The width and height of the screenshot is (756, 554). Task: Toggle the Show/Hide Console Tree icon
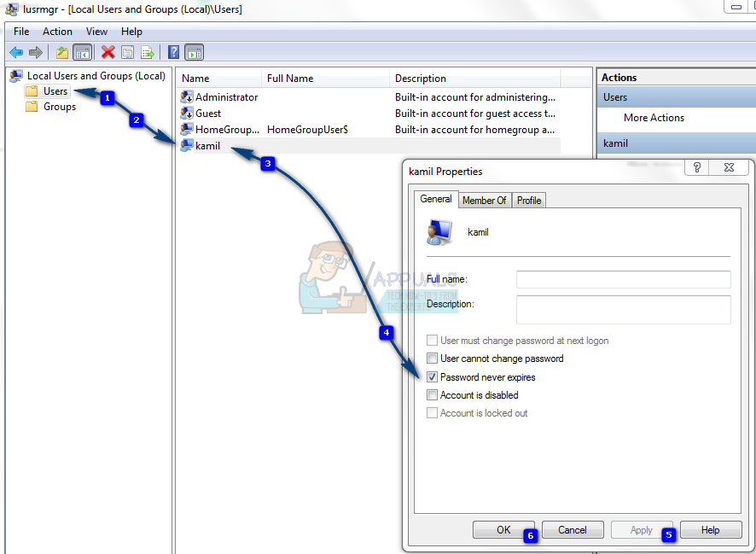83,52
